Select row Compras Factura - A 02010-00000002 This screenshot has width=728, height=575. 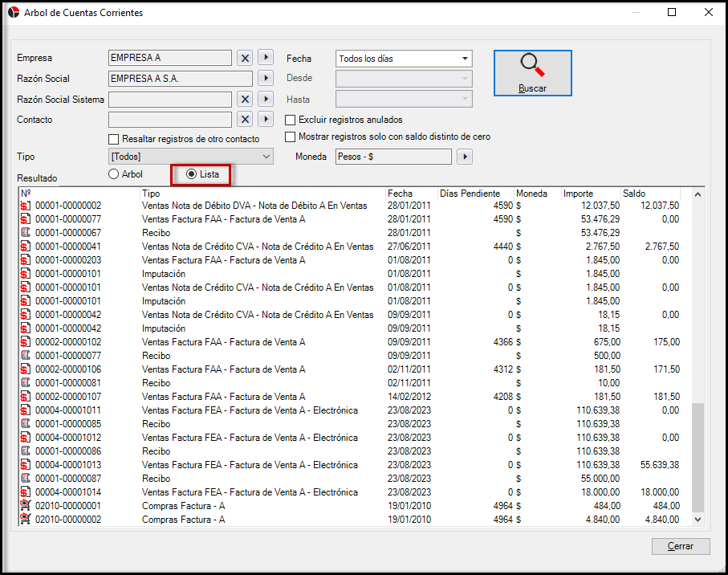(351, 520)
